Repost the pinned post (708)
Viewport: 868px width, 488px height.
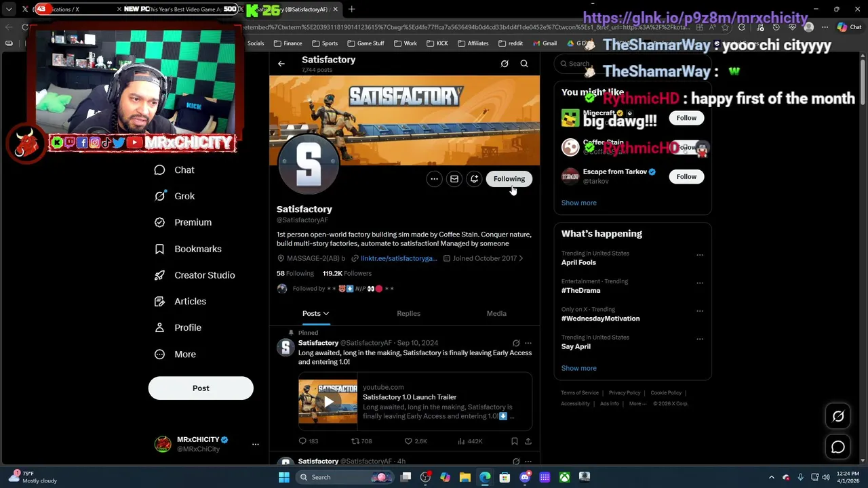[x=361, y=441]
